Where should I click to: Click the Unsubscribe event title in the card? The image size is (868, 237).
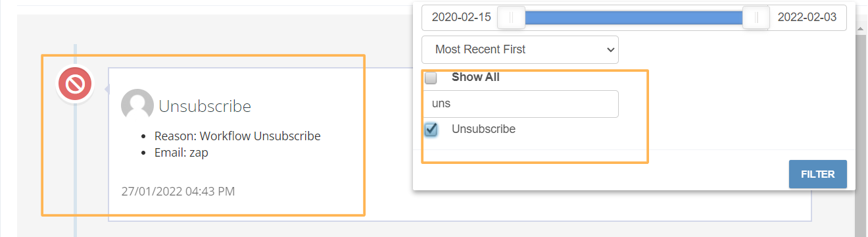tap(205, 106)
